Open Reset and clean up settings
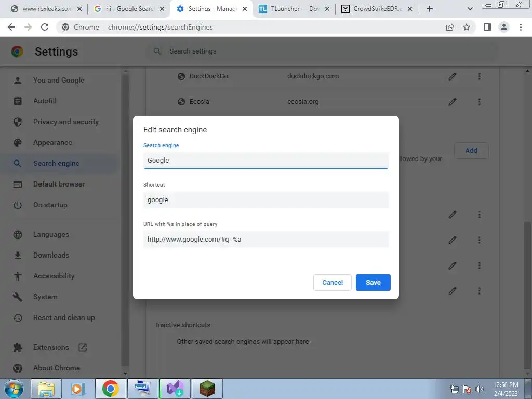 (x=64, y=317)
